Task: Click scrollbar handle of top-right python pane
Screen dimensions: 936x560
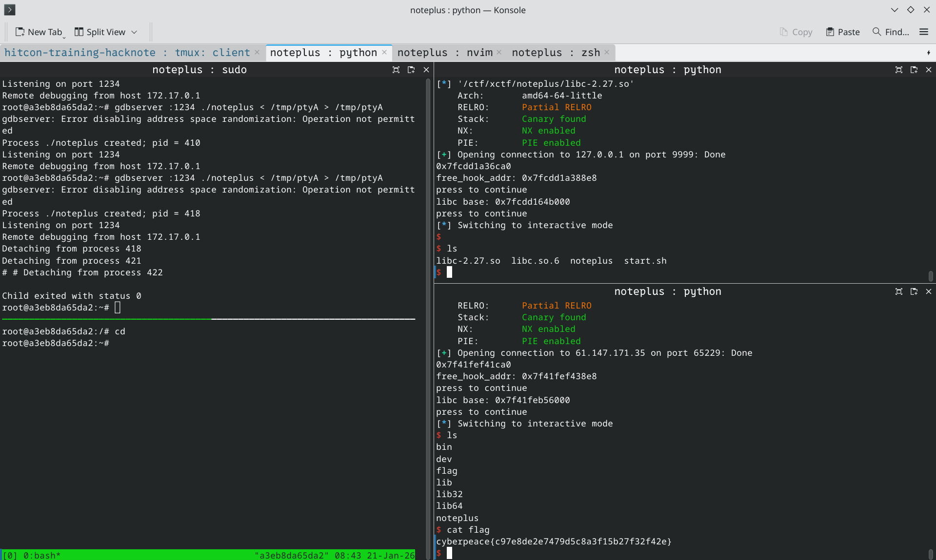Action: point(931,276)
